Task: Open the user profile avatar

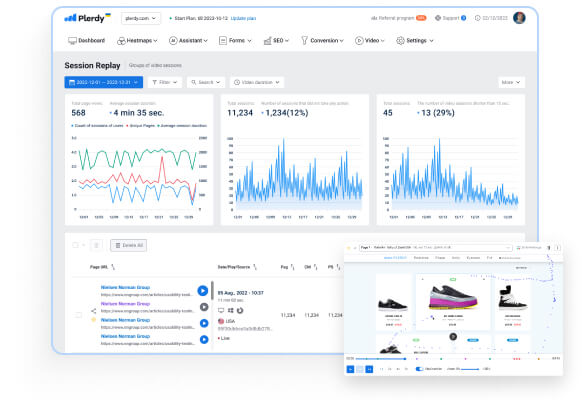Action: (519, 18)
